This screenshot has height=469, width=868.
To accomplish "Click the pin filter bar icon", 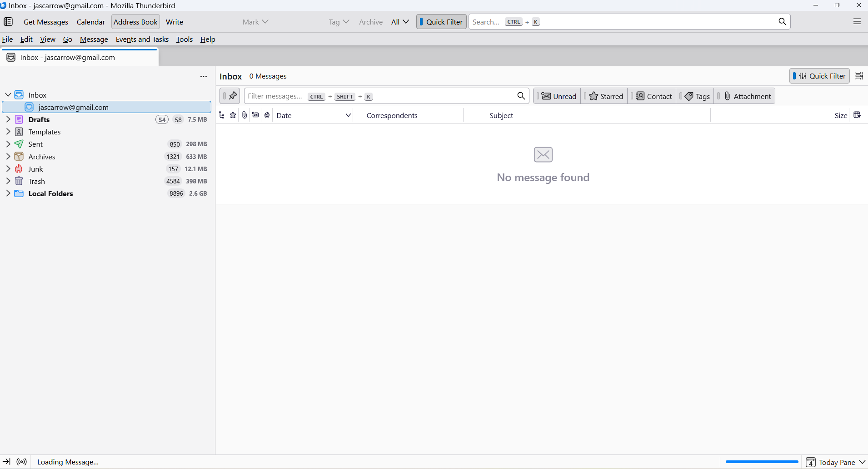I will click(x=233, y=96).
